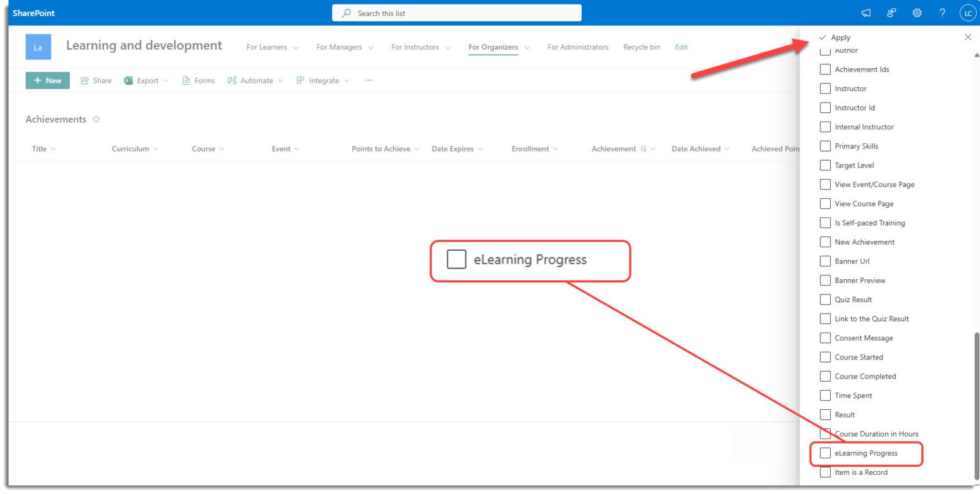Star the Achievements list as favorite
The width and height of the screenshot is (980, 494).
click(x=96, y=119)
